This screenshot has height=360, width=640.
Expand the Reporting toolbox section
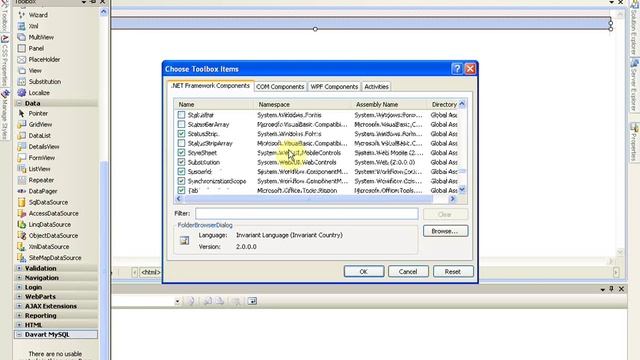coord(19,316)
